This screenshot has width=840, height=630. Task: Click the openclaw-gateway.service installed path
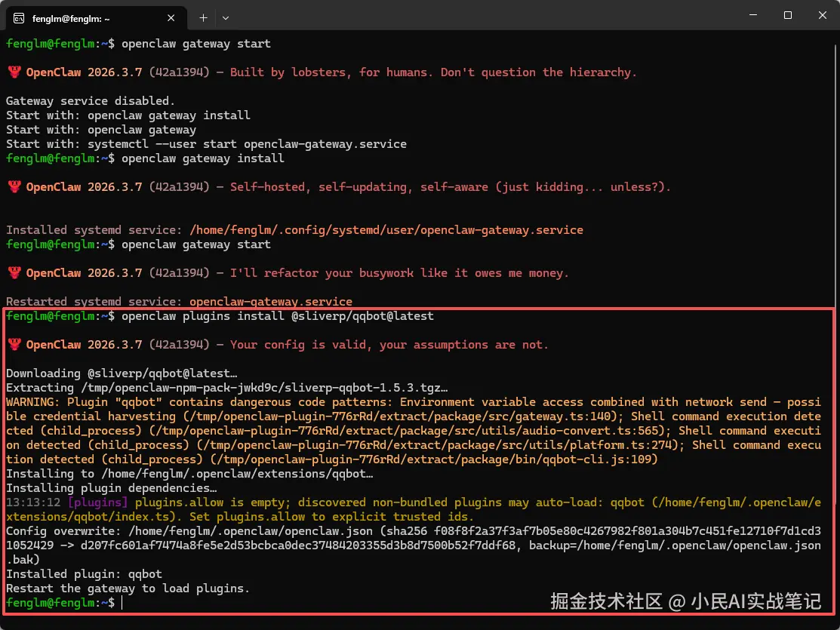click(386, 230)
